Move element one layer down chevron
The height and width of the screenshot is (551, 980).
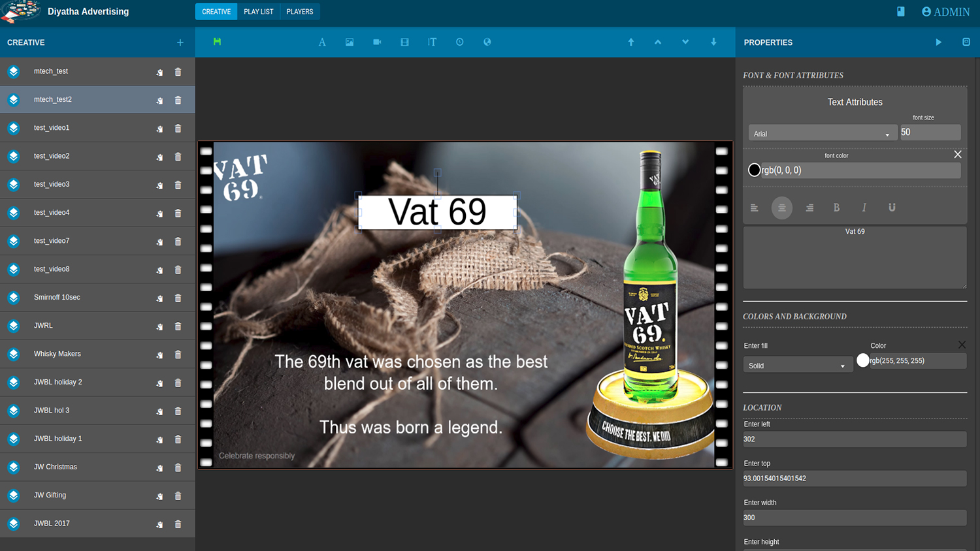click(685, 42)
